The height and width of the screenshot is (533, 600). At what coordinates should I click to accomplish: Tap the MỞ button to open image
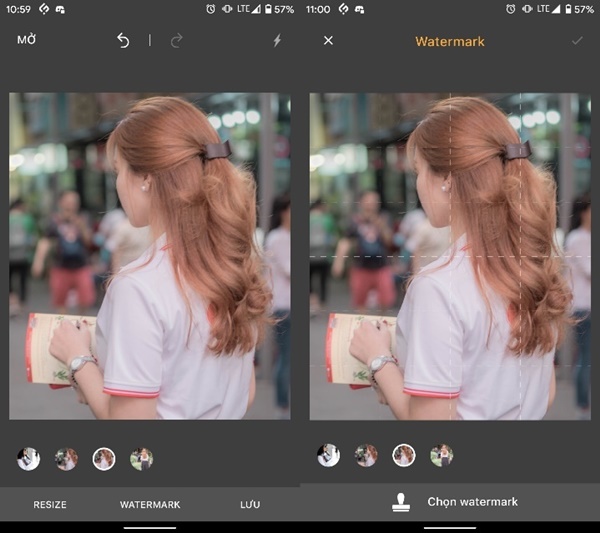point(27,41)
